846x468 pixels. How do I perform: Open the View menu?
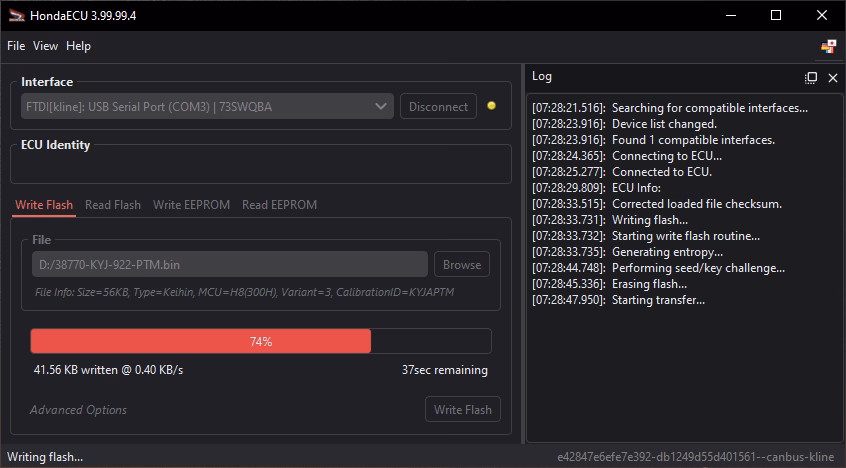click(45, 46)
